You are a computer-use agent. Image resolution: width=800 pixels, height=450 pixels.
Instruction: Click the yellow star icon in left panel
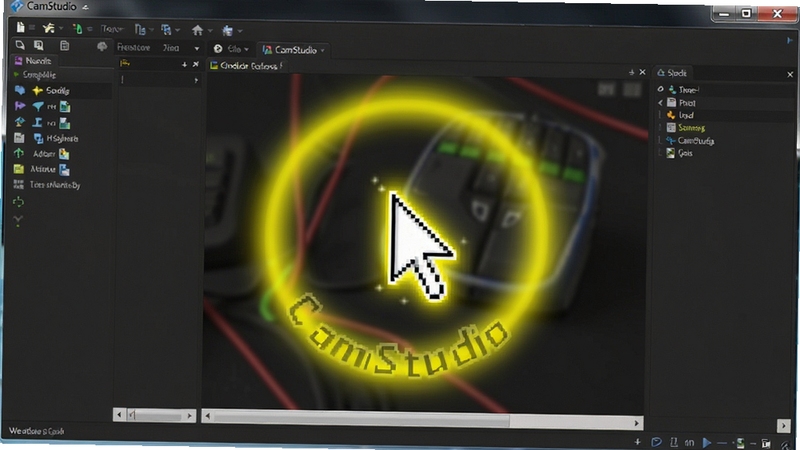coord(37,91)
